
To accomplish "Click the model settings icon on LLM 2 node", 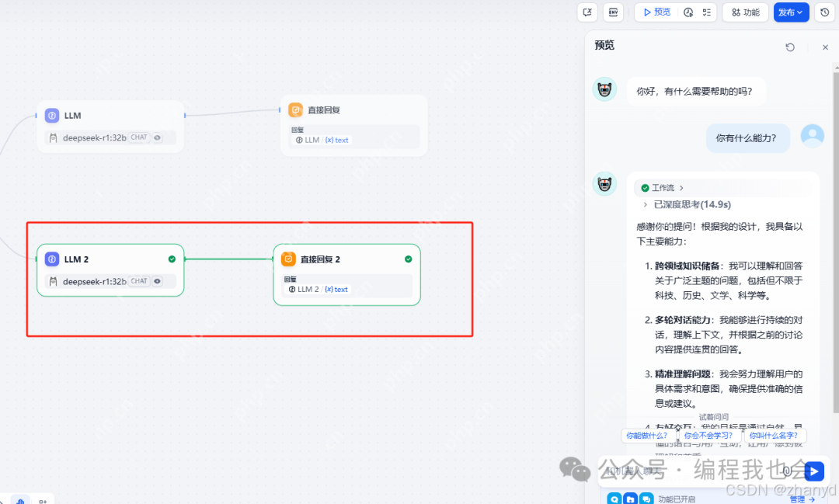I will click(157, 281).
